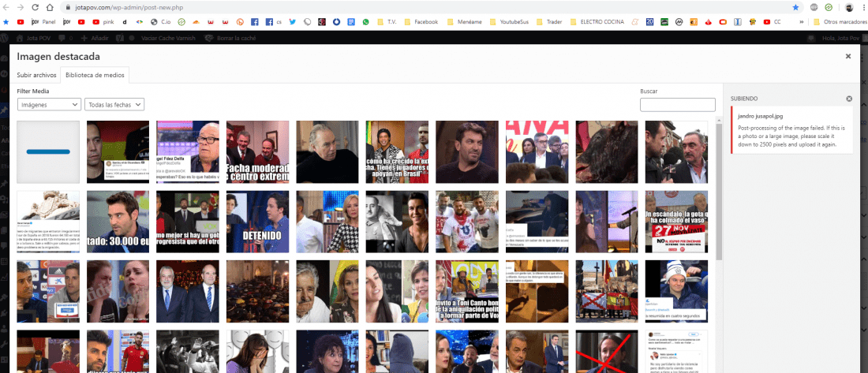The height and width of the screenshot is (373, 868).
Task: Open the YouTube 'CC' bookmark
Action: pyautogui.click(x=773, y=22)
